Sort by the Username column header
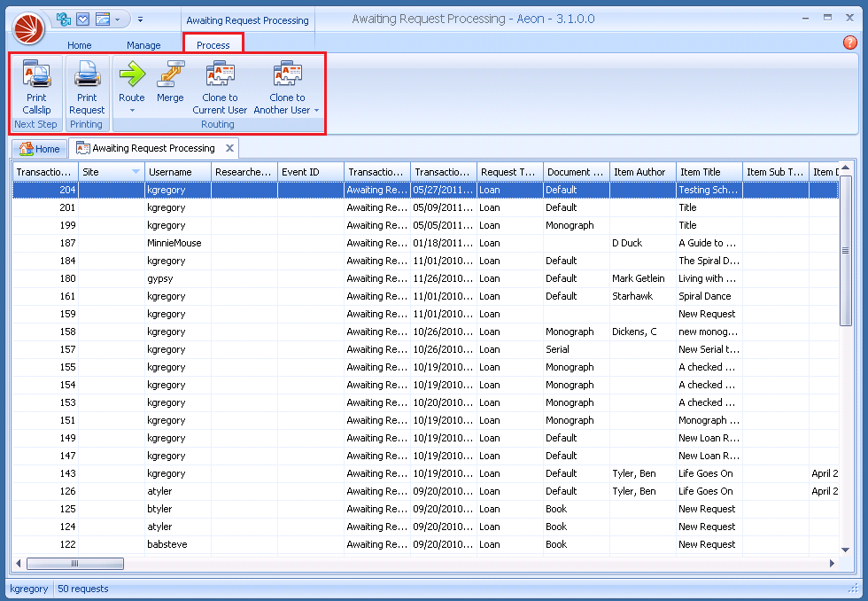 [177, 172]
